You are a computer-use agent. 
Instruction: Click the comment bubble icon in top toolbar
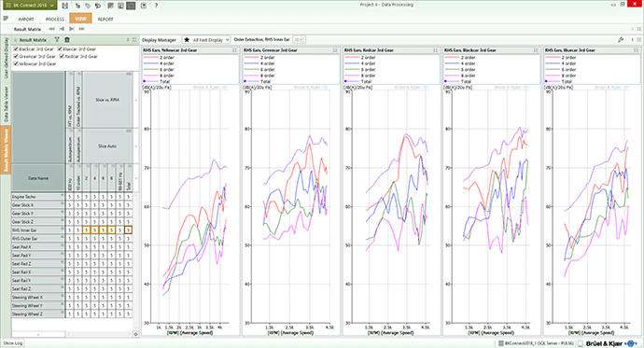[98, 6]
